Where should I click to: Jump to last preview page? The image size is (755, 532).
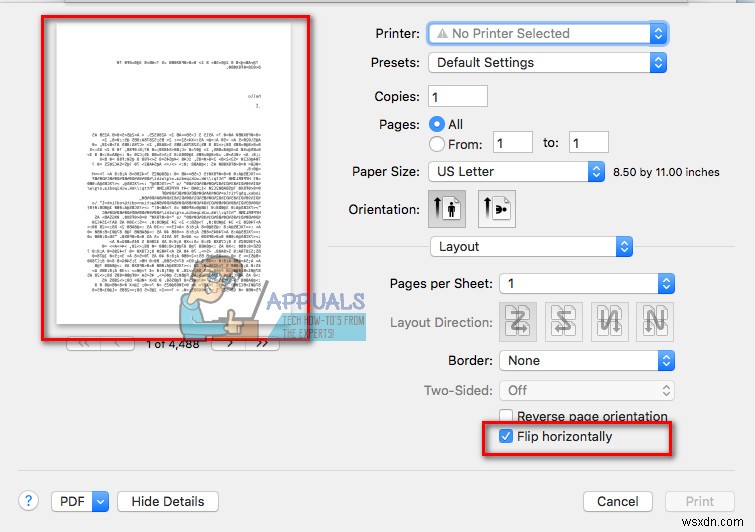pos(262,344)
